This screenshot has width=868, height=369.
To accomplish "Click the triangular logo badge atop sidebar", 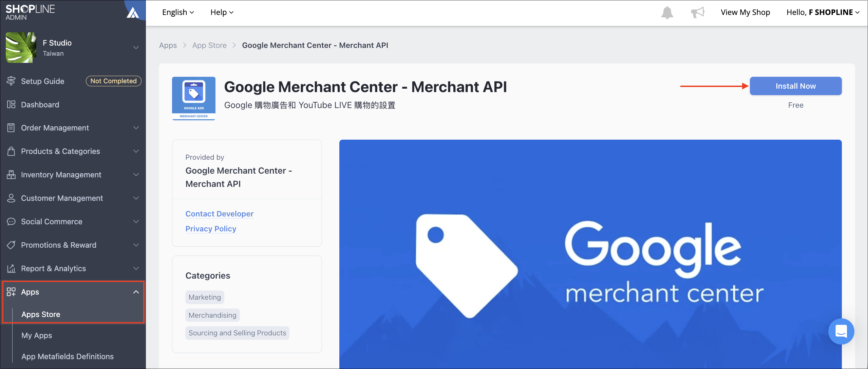I will (133, 13).
